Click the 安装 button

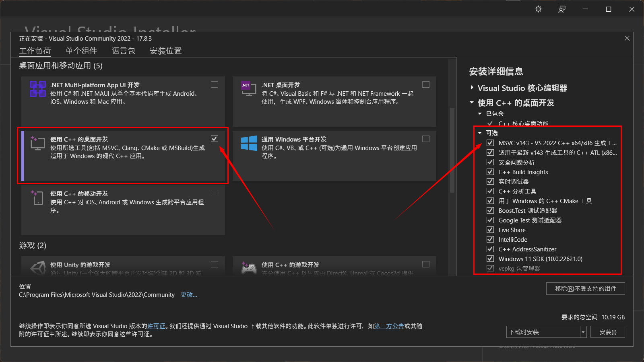click(x=608, y=332)
